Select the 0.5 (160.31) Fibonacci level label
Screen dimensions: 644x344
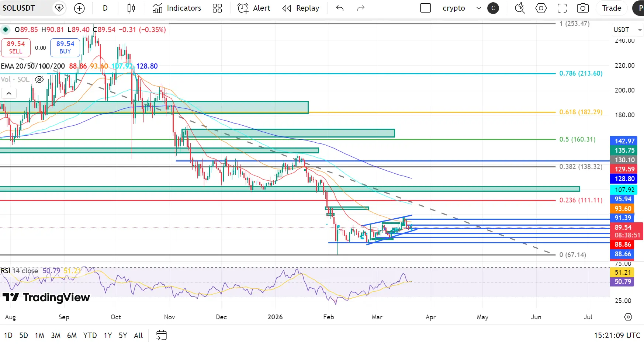click(x=577, y=139)
